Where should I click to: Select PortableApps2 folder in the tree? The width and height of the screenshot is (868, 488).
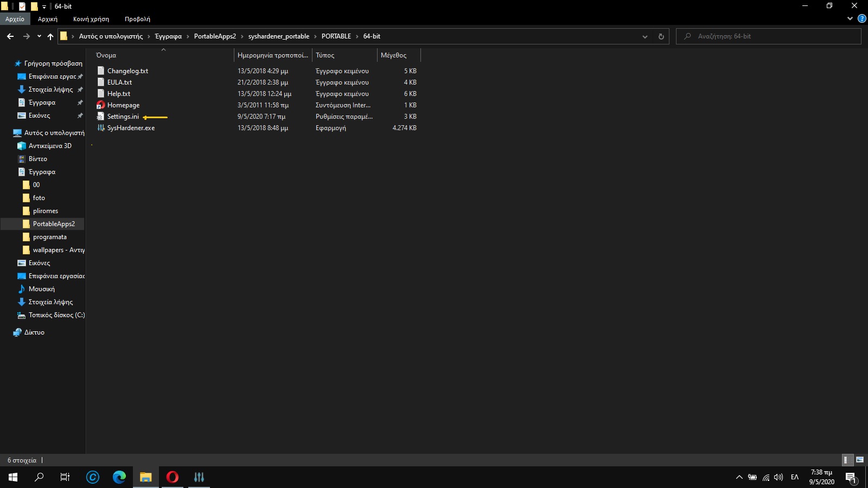click(x=54, y=224)
